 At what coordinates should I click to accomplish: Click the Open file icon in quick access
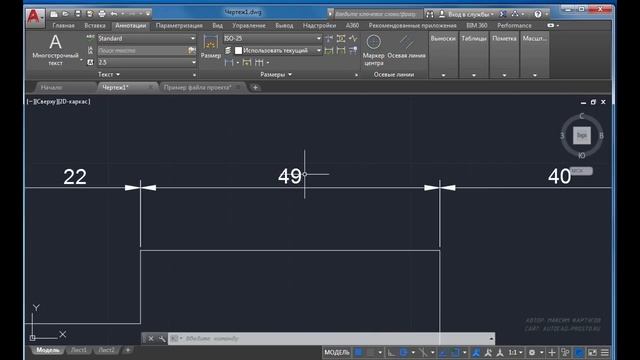65,14
